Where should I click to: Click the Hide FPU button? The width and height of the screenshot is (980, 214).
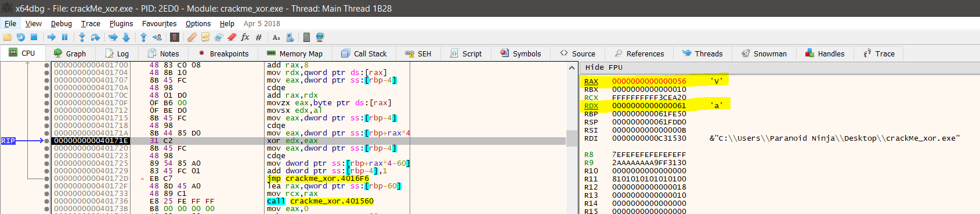[x=604, y=67]
